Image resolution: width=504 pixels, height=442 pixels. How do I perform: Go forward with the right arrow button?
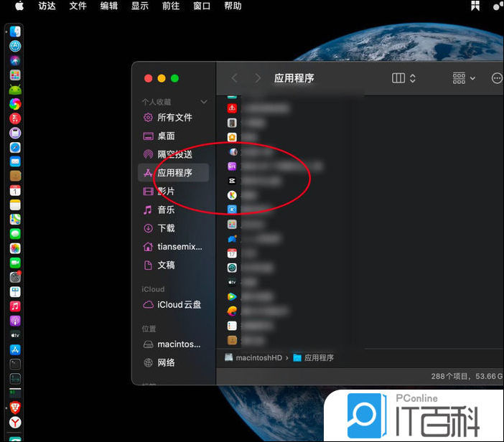point(258,78)
